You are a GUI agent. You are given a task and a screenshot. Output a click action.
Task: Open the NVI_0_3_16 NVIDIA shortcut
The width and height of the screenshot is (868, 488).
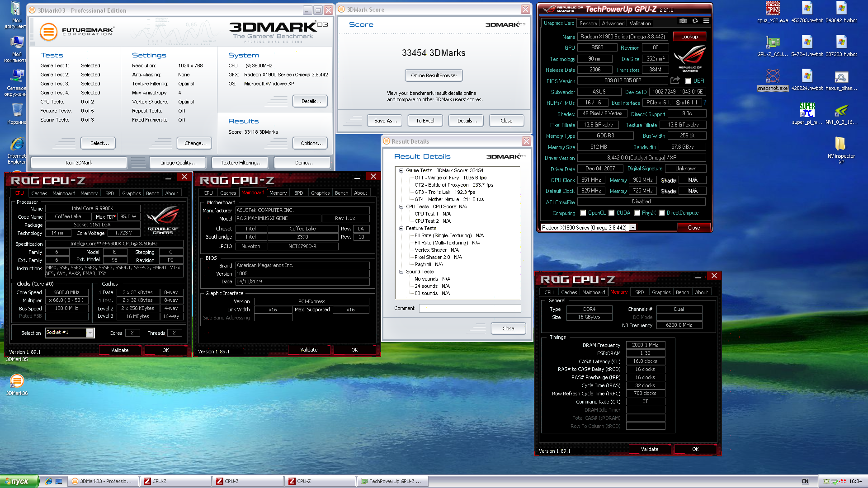click(841, 114)
